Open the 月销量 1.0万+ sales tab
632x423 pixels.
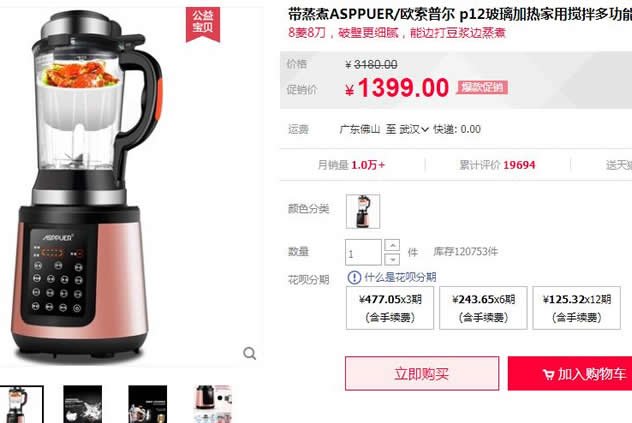(351, 165)
